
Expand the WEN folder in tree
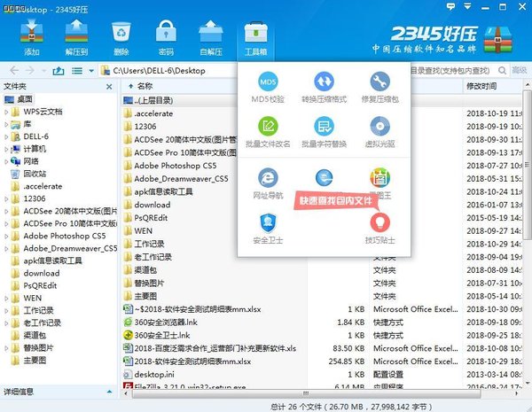tap(6, 298)
